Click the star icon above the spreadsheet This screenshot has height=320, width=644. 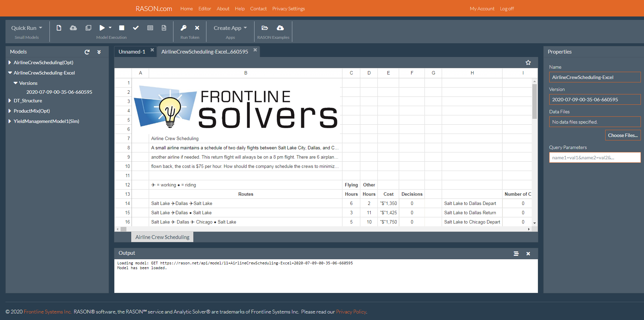pyautogui.click(x=528, y=62)
